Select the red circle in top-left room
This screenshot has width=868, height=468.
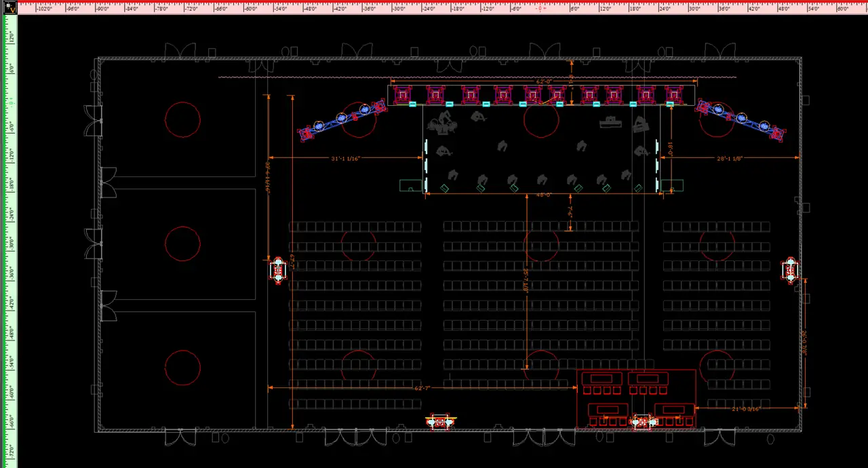coord(182,120)
